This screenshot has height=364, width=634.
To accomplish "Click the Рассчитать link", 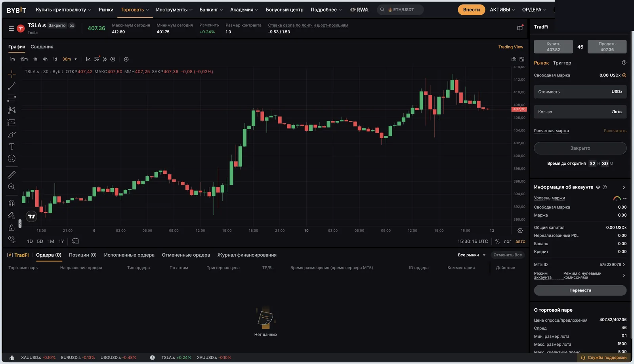I will pyautogui.click(x=615, y=131).
